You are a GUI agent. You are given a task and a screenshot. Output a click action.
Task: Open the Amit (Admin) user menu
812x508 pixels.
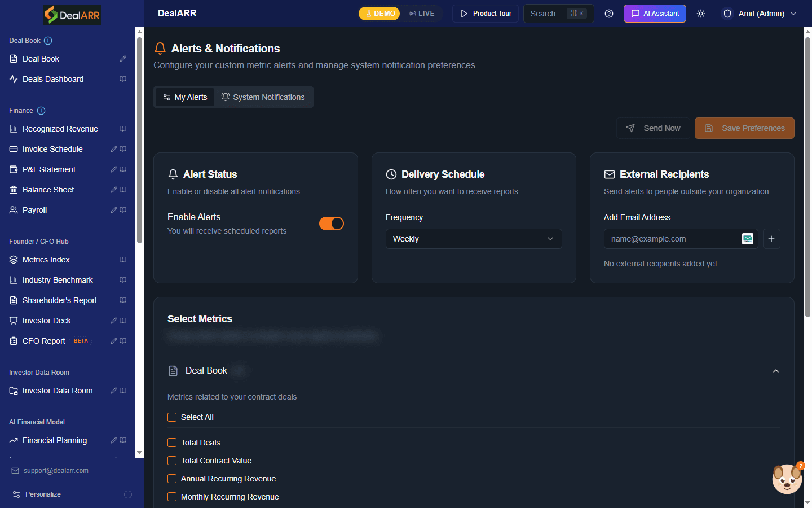[760, 14]
